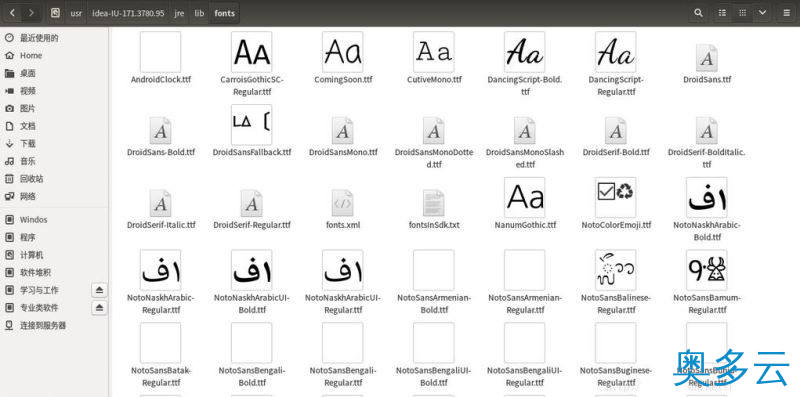The width and height of the screenshot is (800, 397).
Task: Open 程序 drive in sidebar
Action: click(x=54, y=237)
